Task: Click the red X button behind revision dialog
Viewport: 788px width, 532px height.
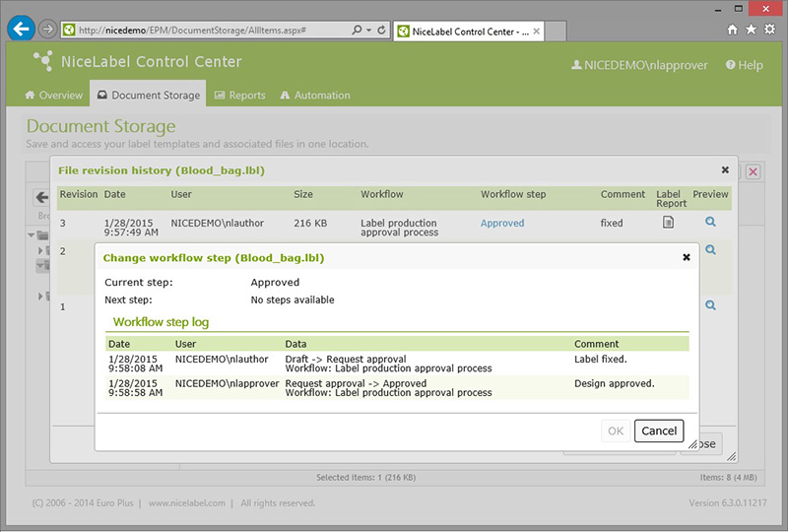Action: [x=753, y=172]
